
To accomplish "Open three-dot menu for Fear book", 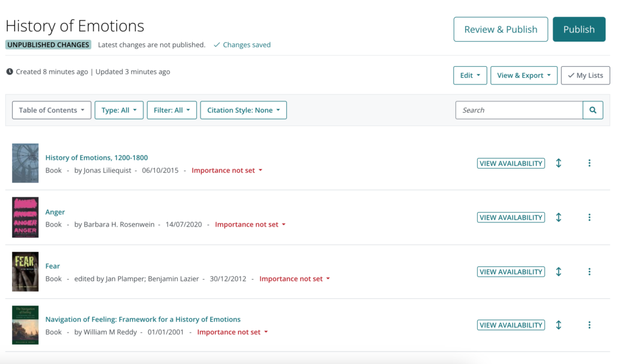I will pyautogui.click(x=589, y=272).
